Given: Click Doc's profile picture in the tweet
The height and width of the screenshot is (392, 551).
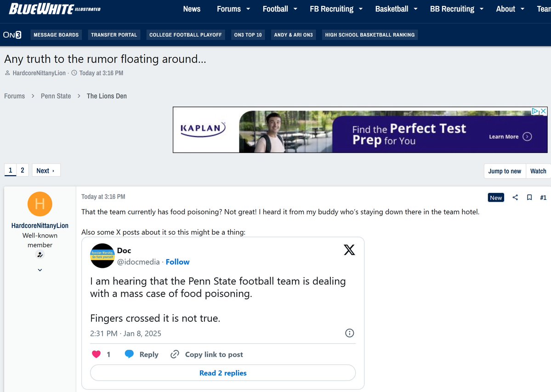Looking at the screenshot, I should (x=102, y=256).
